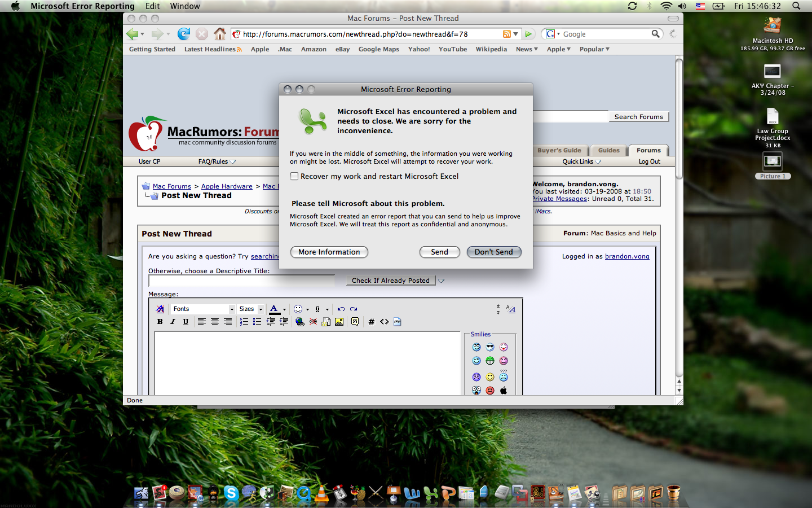Expand the attachments paperclip dropdown arrow
812x508 pixels.
pyautogui.click(x=327, y=309)
